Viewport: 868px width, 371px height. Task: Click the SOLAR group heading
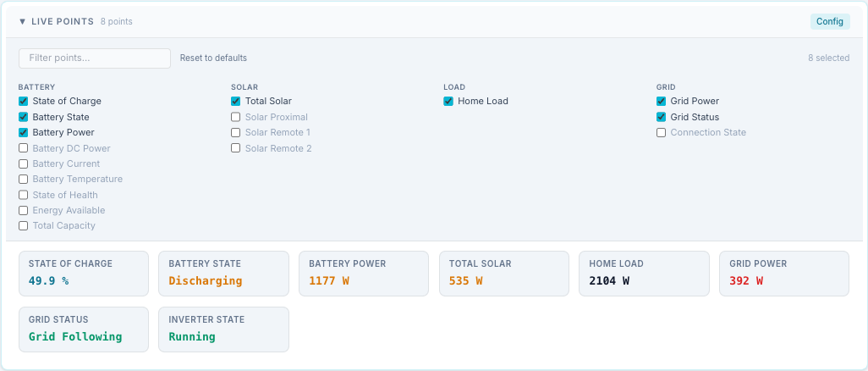pos(244,87)
